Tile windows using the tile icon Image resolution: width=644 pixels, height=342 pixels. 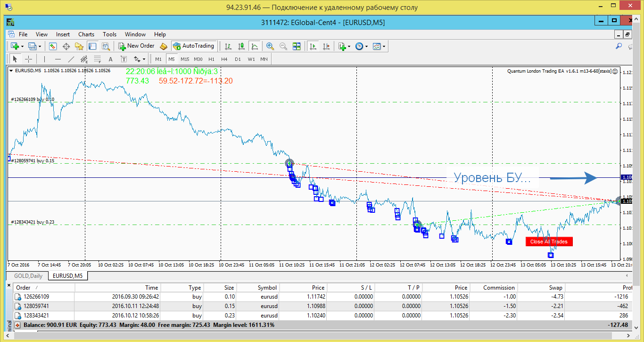(297, 46)
